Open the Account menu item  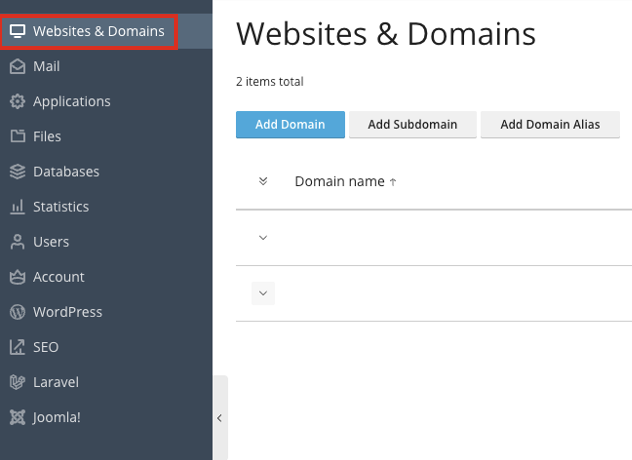58,277
